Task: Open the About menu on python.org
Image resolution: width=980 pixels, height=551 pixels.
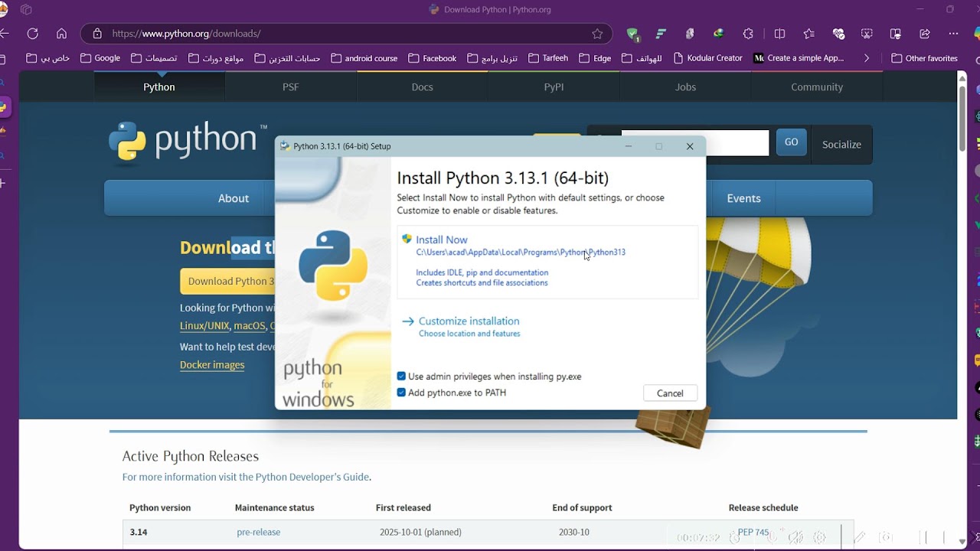Action: [234, 198]
